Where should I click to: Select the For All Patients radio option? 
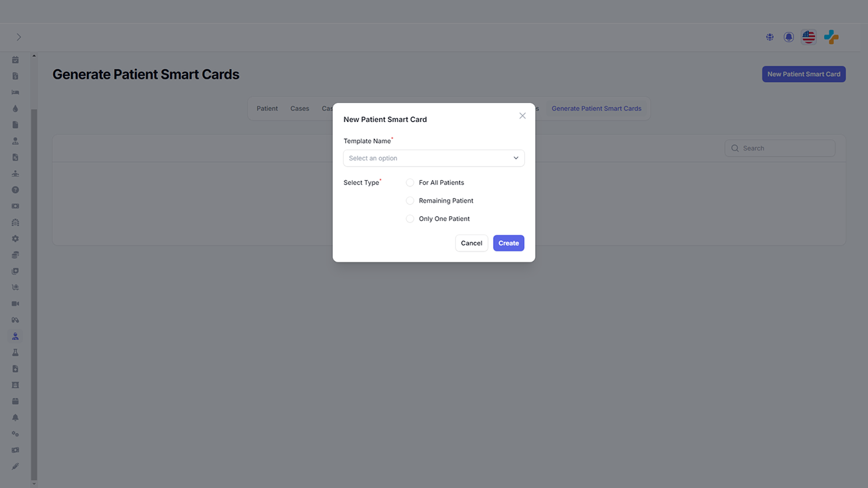pos(410,182)
